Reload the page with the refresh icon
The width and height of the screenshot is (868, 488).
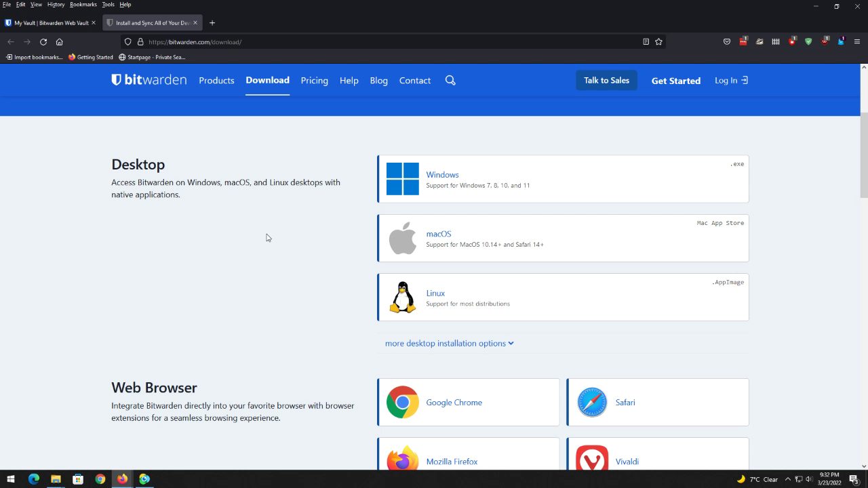43,42
